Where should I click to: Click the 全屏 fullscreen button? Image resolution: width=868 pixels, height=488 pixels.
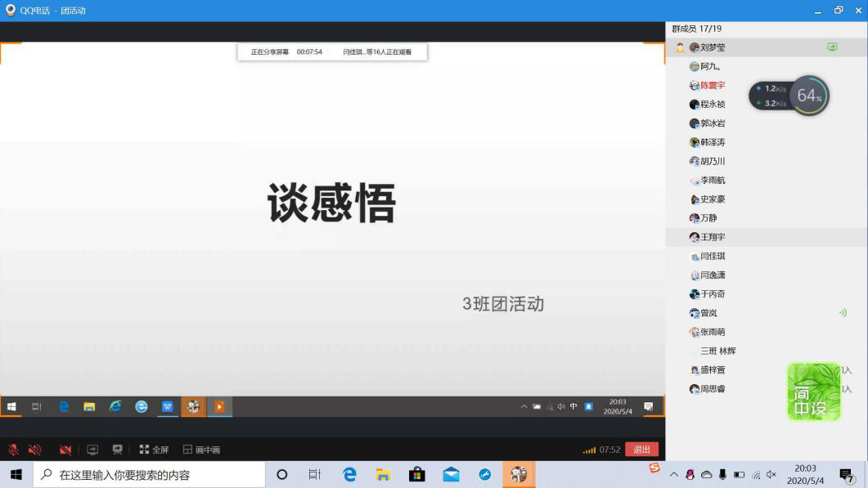(154, 450)
